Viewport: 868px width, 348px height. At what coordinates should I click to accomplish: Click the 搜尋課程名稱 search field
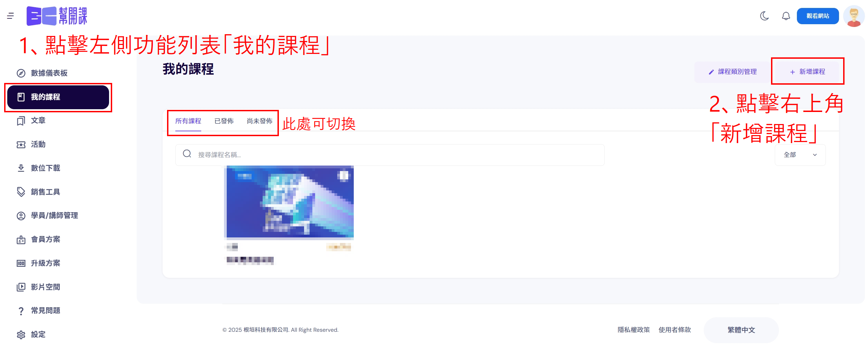tap(390, 155)
